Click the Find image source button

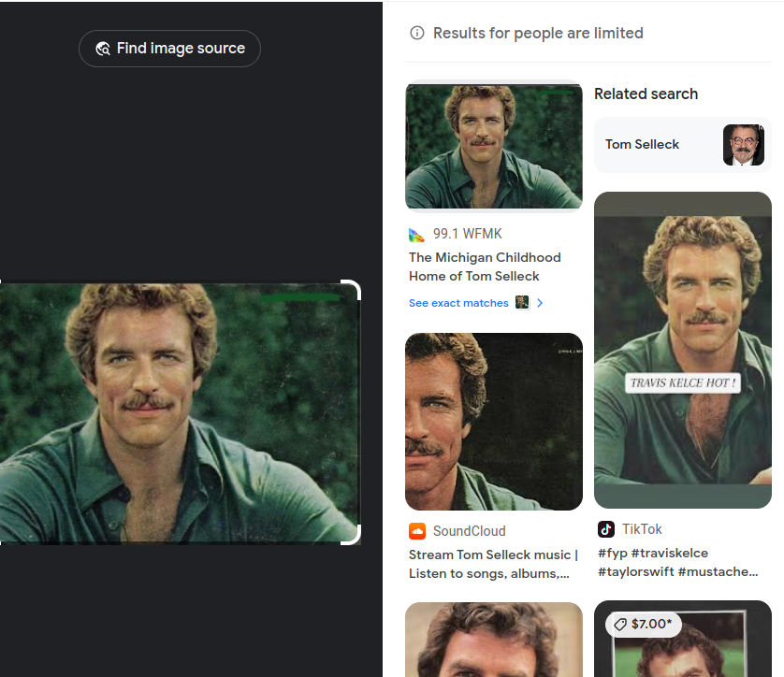tap(169, 49)
